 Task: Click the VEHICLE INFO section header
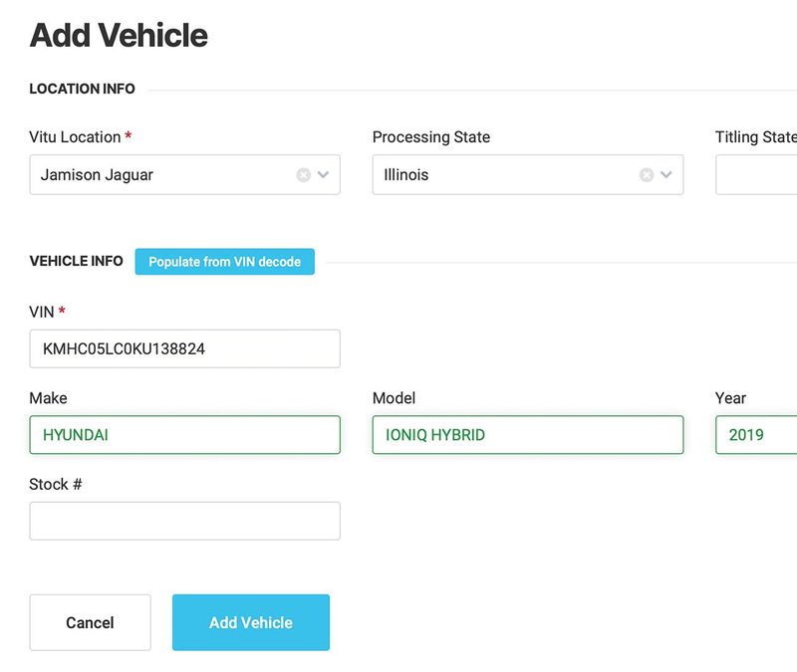pos(77,261)
